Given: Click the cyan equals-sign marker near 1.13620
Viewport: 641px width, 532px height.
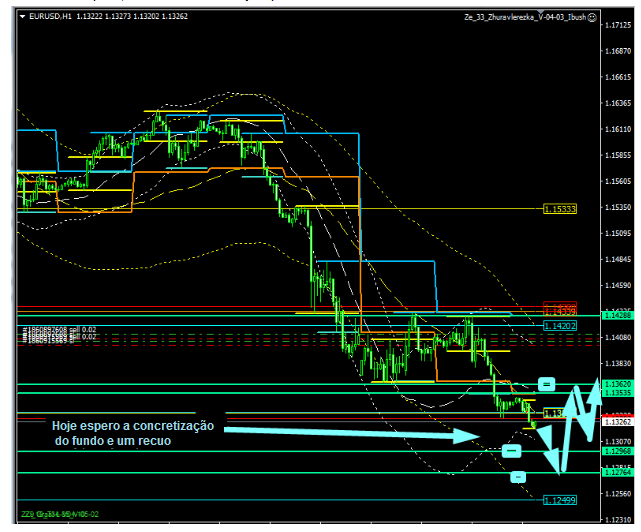Looking at the screenshot, I should pos(546,384).
